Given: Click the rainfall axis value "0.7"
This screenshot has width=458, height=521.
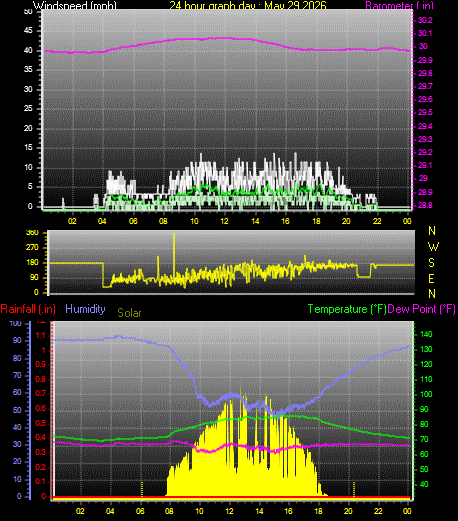Looking at the screenshot, I should point(41,393).
